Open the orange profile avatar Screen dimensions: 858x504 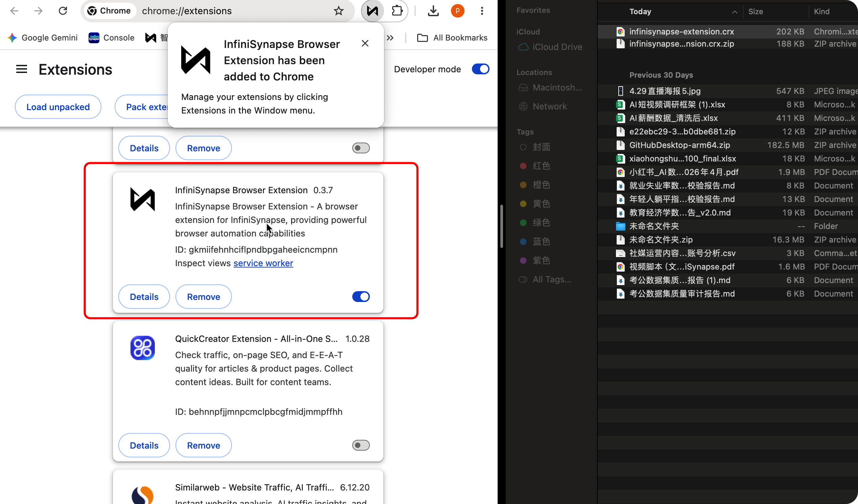pos(458,11)
